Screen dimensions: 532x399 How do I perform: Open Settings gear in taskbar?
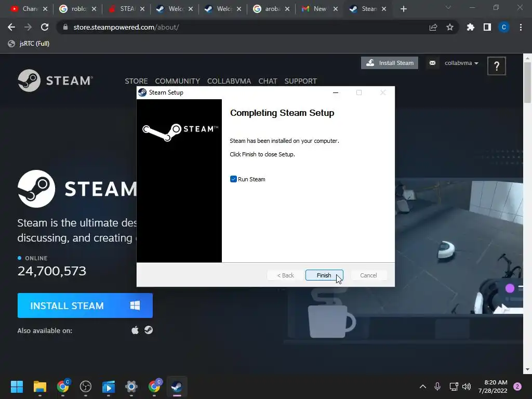[131, 387]
